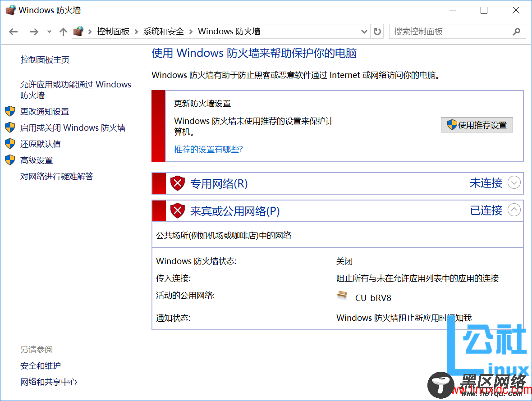Click 还原默认值 link
The width and height of the screenshot is (532, 401).
tap(41, 144)
